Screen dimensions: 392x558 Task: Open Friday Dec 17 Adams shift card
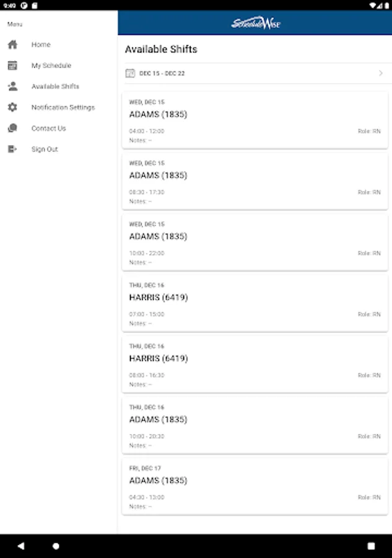[255, 486]
